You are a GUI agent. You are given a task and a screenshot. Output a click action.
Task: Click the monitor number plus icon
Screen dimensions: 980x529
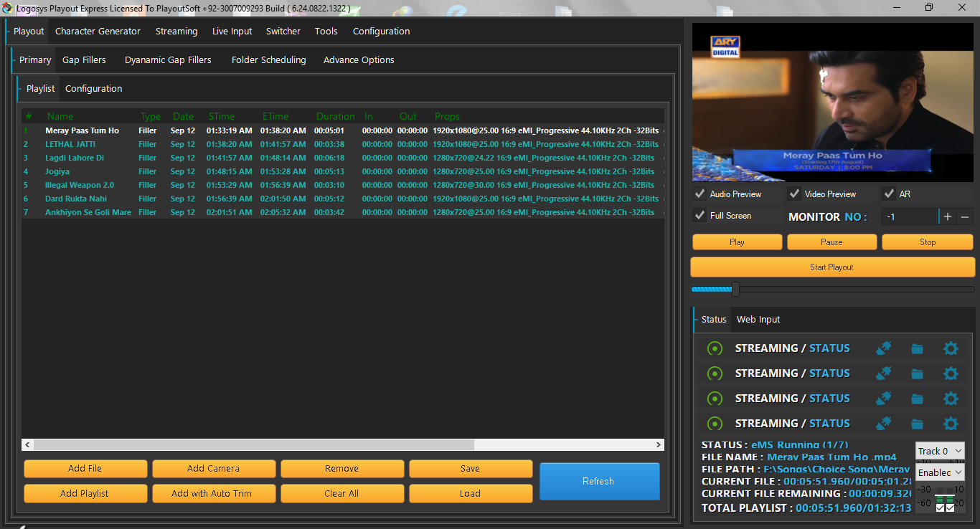click(x=948, y=216)
